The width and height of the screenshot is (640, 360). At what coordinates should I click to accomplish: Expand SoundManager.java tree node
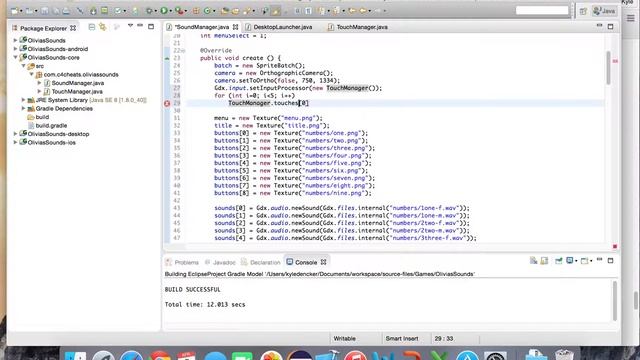coord(39,83)
